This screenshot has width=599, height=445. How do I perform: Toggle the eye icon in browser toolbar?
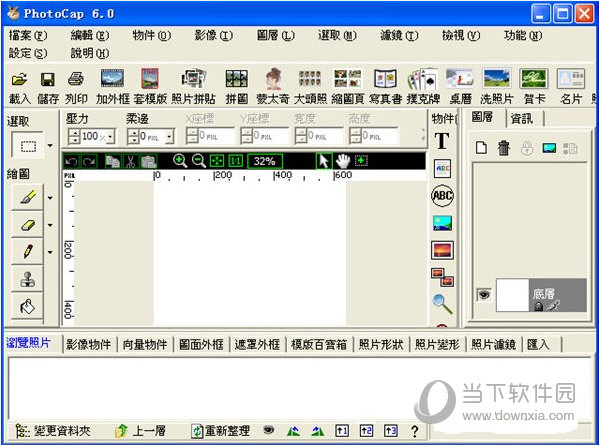pos(269,430)
